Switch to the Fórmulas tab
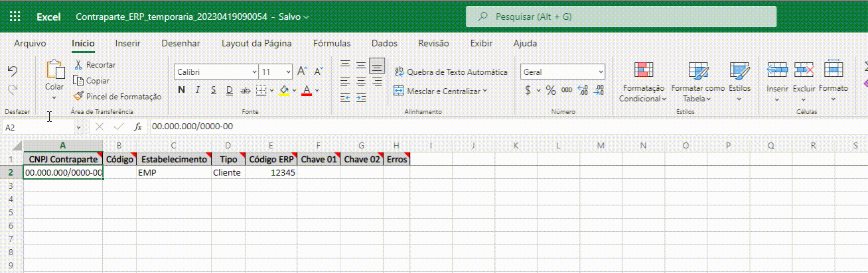 333,43
